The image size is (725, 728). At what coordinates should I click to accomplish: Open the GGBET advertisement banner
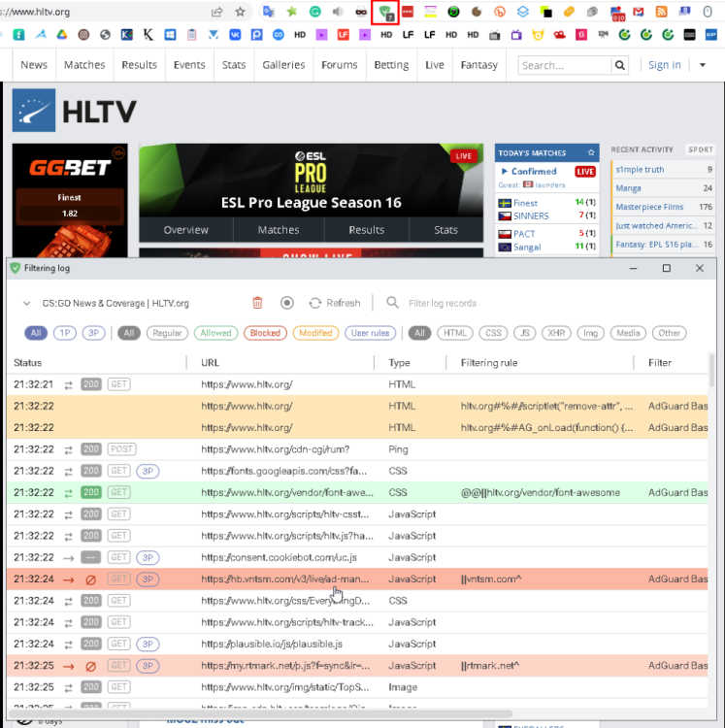click(x=70, y=200)
